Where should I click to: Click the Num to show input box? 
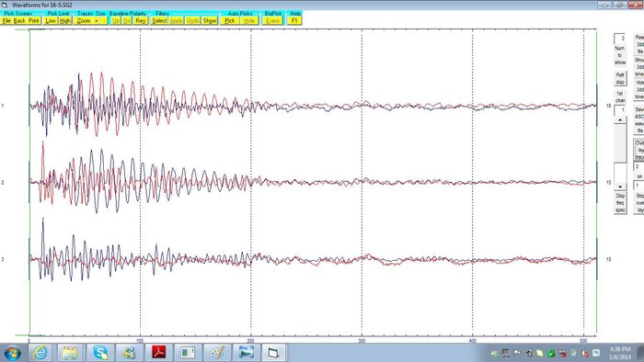coord(620,39)
